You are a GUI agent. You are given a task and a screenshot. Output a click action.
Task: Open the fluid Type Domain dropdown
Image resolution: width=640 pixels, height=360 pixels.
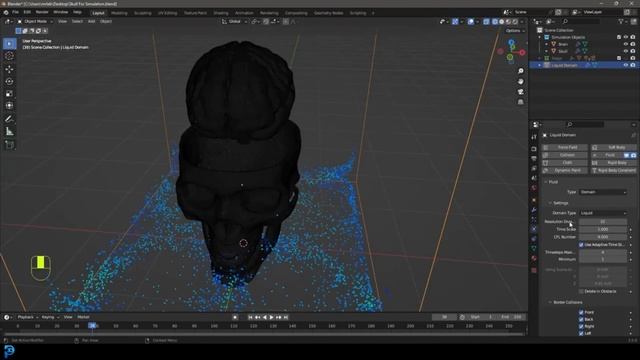point(603,192)
